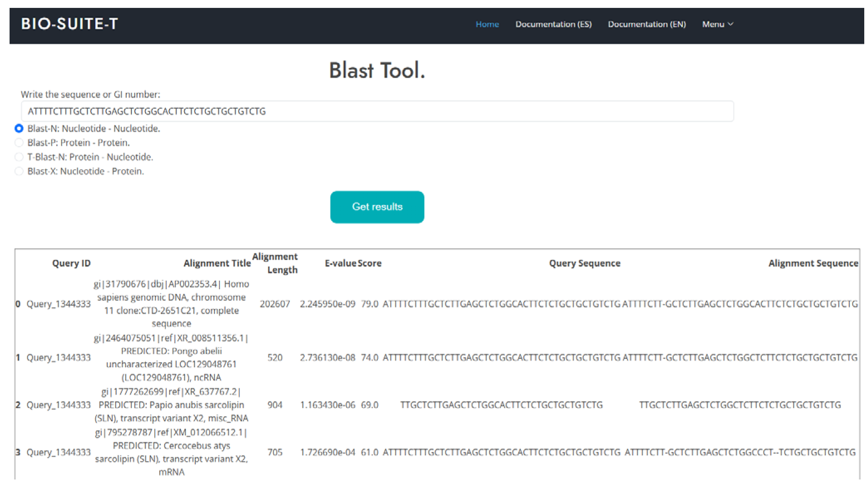Image resolution: width=868 pixels, height=494 pixels.
Task: Open the Home nav link
Action: pyautogui.click(x=487, y=24)
